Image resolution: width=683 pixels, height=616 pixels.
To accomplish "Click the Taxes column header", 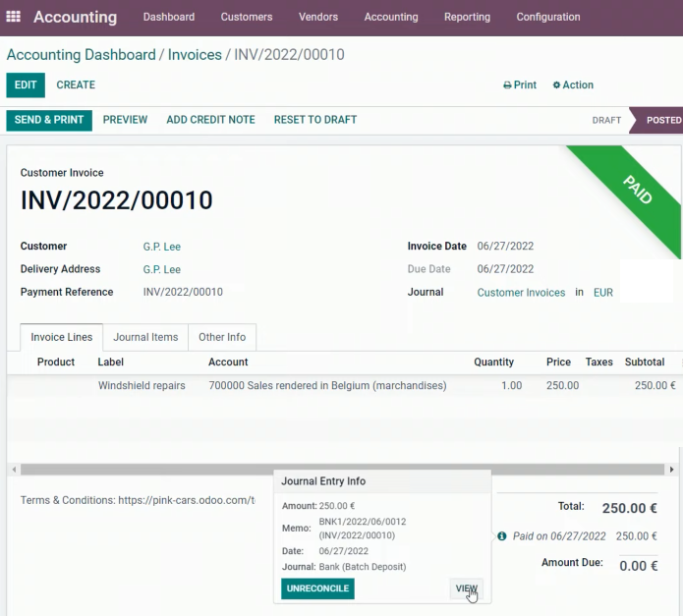I will pyautogui.click(x=598, y=362).
